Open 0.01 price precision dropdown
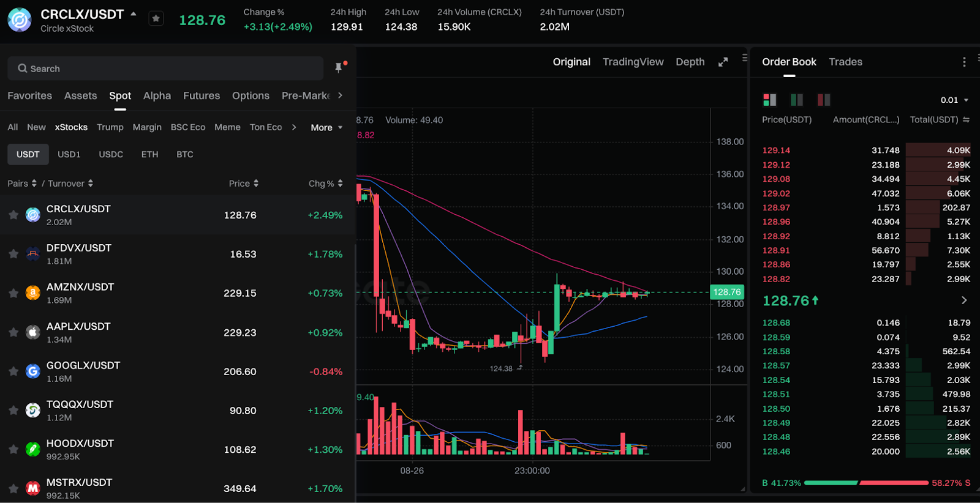 955,100
